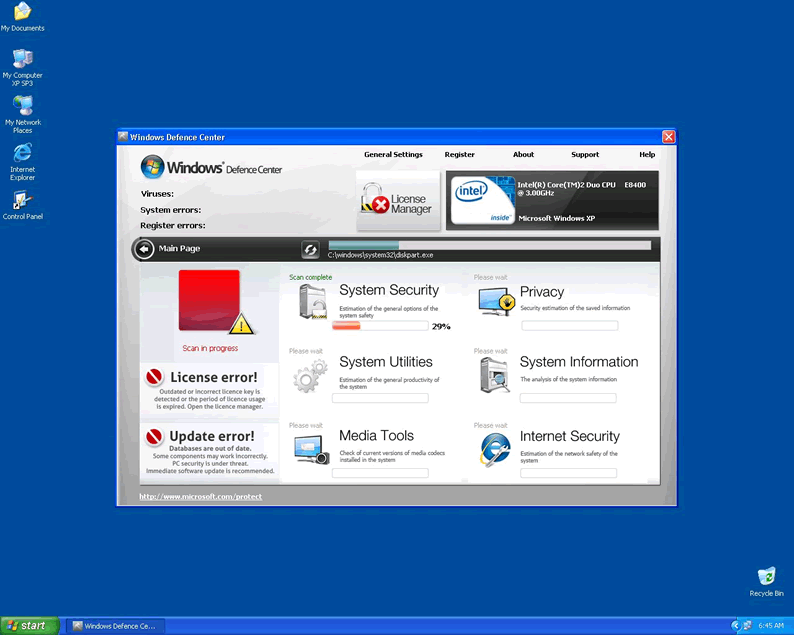Open the Internet Security globe icon
The image size is (794, 635).
[495, 449]
